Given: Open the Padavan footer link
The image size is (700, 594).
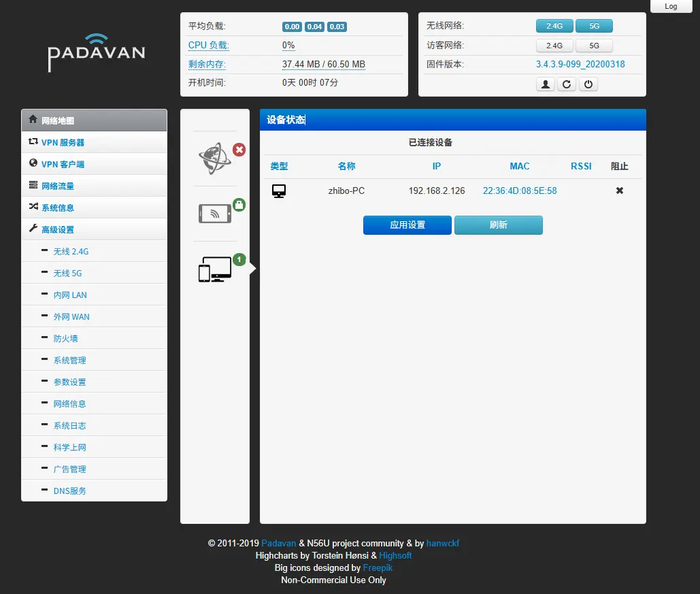Looking at the screenshot, I should (279, 544).
